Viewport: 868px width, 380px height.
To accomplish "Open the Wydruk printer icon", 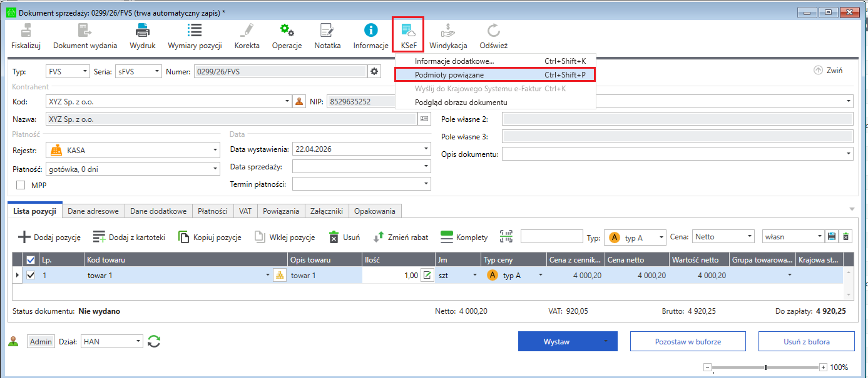I will (x=143, y=30).
